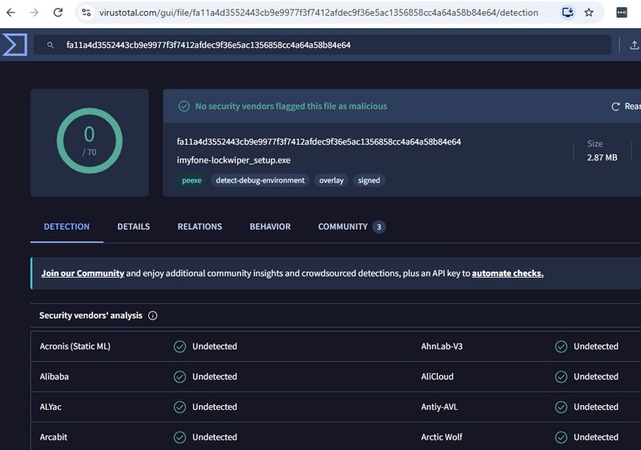Click the browser forward arrow
641x450 pixels.
34,13
